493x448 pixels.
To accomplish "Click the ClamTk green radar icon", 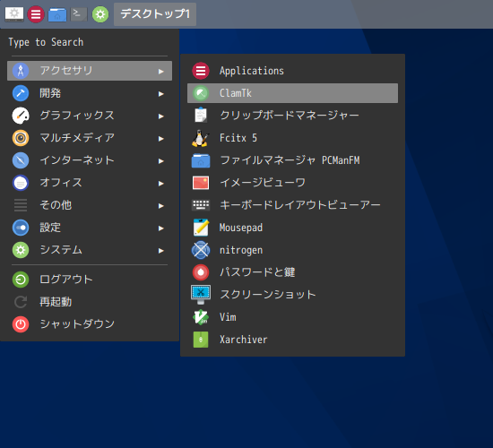I will coord(201,93).
